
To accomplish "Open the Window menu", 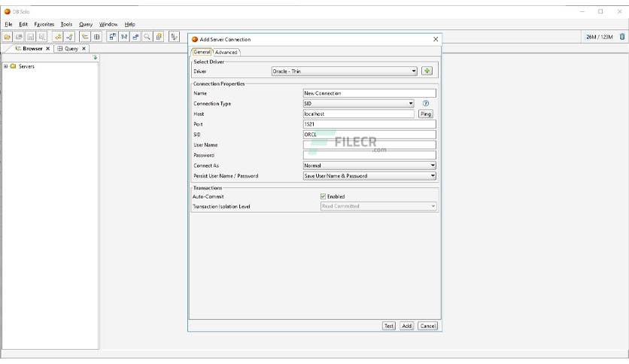I will [x=108, y=24].
